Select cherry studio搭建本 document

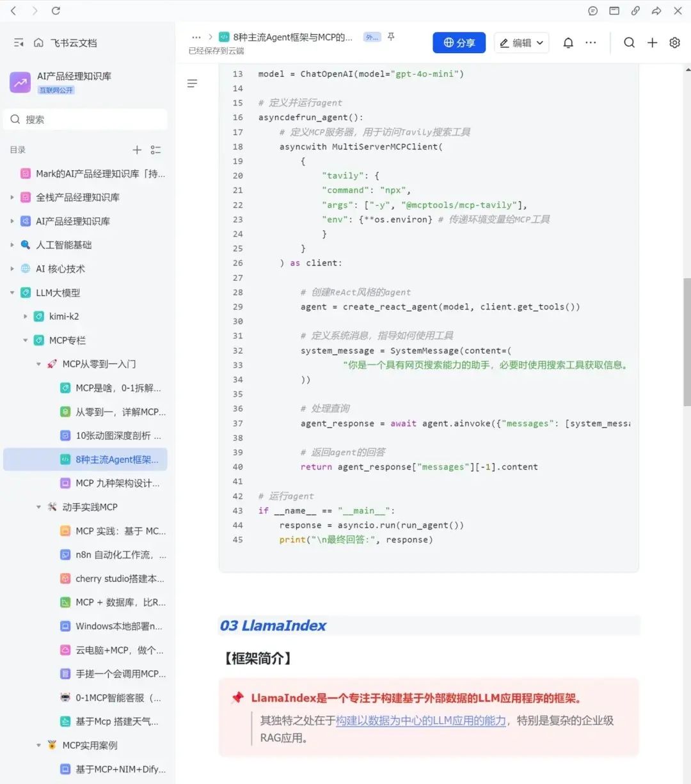(119, 579)
